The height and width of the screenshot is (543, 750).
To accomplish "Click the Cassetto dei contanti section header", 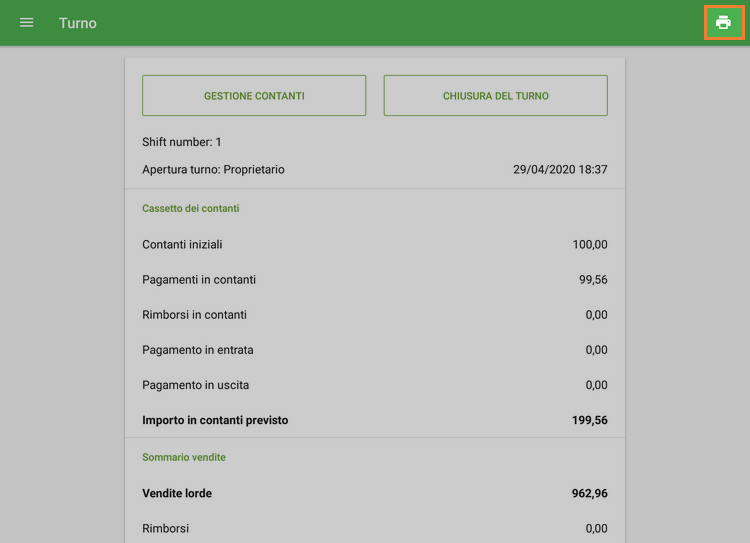I will pos(190,208).
